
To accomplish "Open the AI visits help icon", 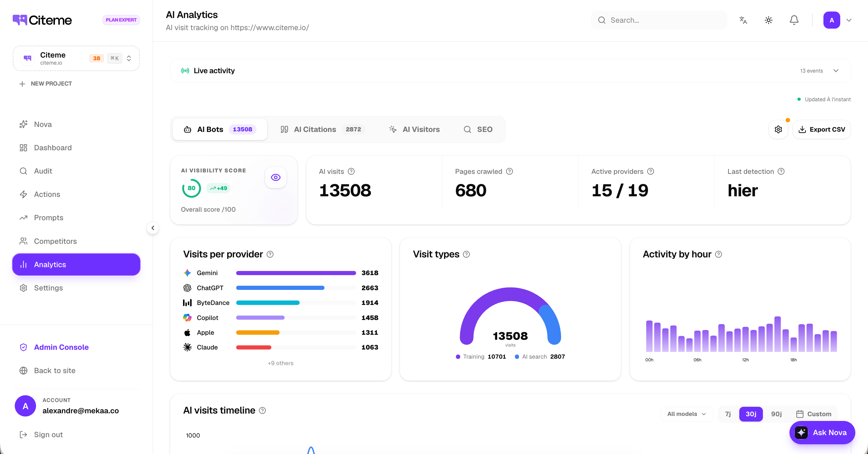I will [x=351, y=172].
